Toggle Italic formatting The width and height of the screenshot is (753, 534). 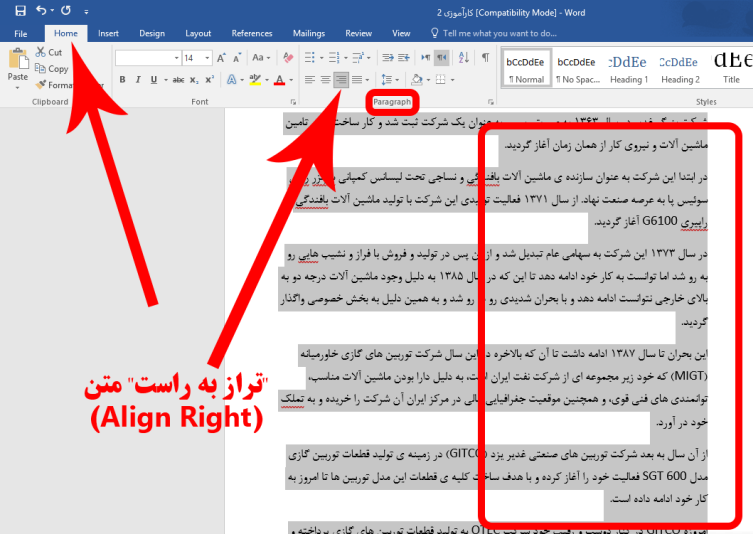tap(139, 80)
